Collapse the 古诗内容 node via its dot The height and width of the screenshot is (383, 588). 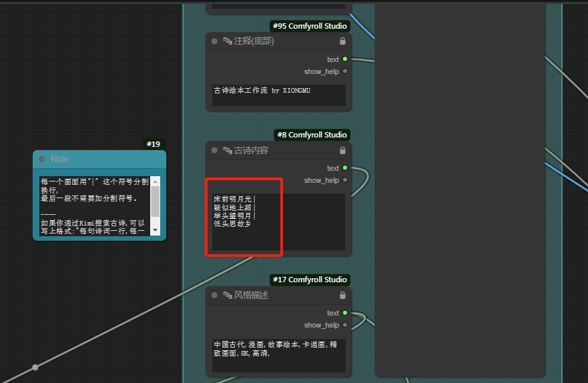(x=214, y=150)
